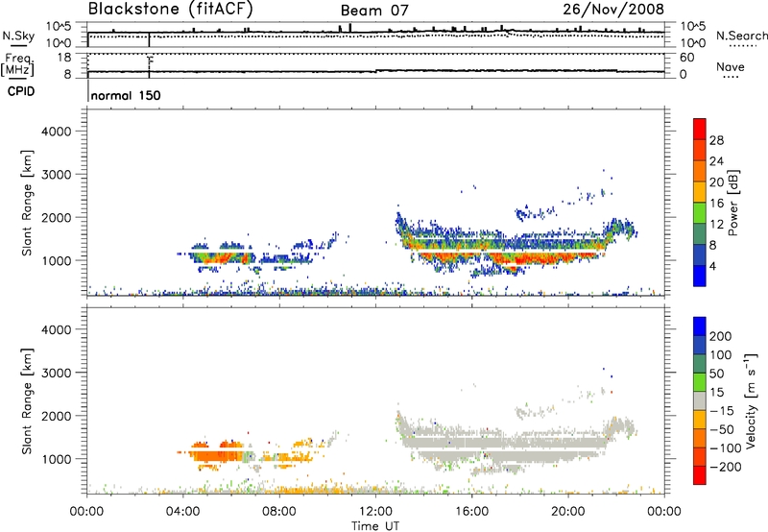
Task: Click the '16' label on the power colorbar
Action: 716,204
